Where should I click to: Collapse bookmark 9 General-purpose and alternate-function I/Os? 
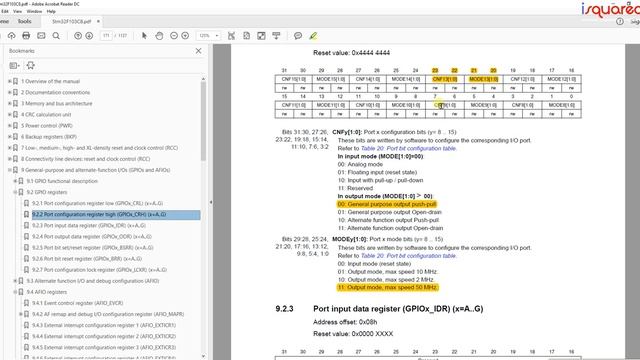[x=9, y=170]
